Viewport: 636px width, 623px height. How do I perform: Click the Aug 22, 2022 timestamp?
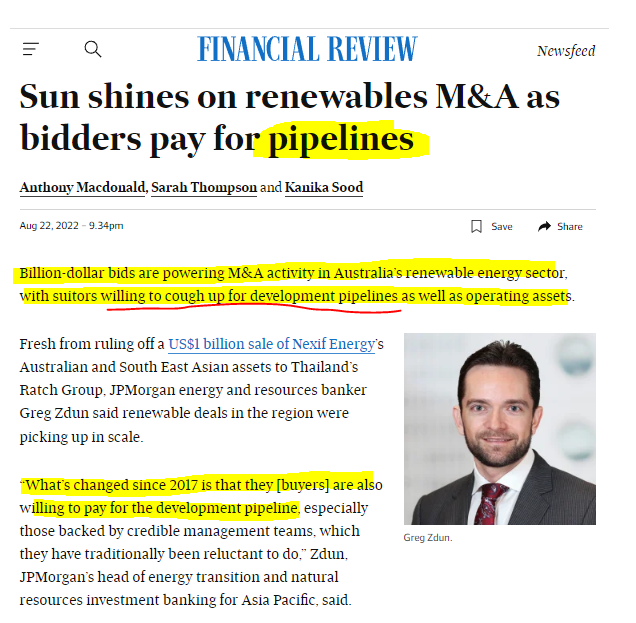click(x=71, y=226)
